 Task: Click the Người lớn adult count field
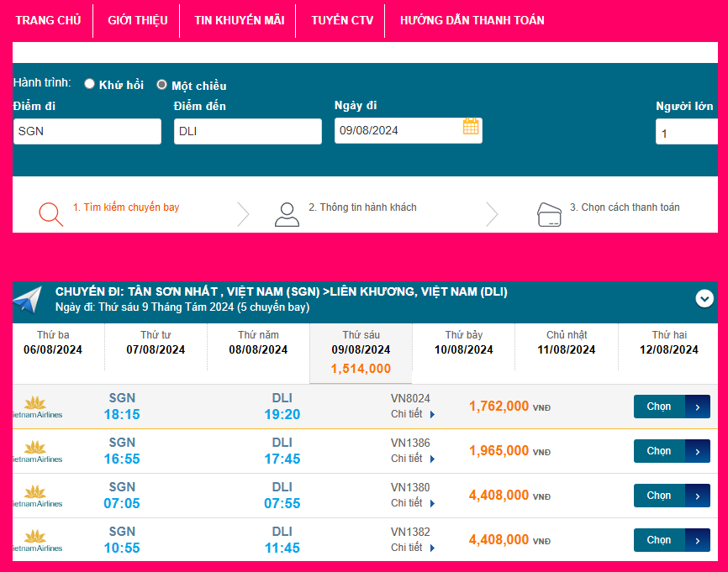(688, 133)
